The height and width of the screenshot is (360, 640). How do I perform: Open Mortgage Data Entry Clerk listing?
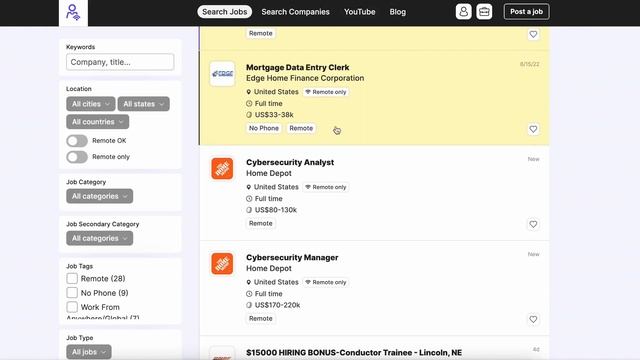coord(298,67)
